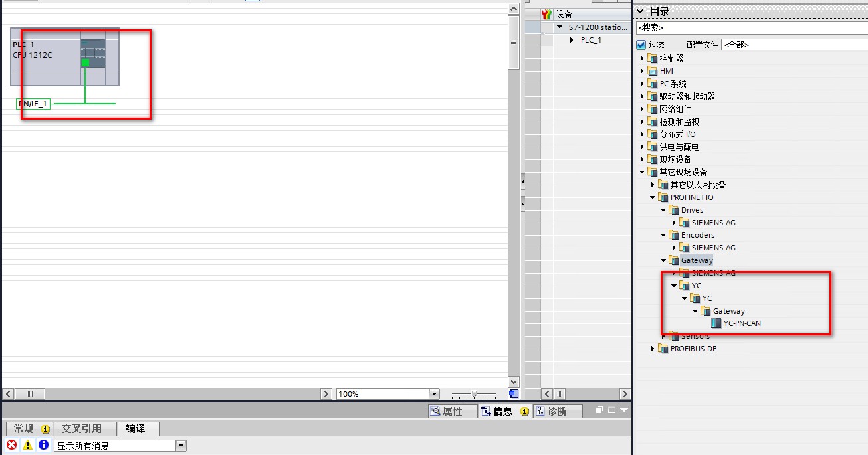Screen dimensions: 868x455
Task: Float the inspector window panel icon
Action: click(599, 410)
